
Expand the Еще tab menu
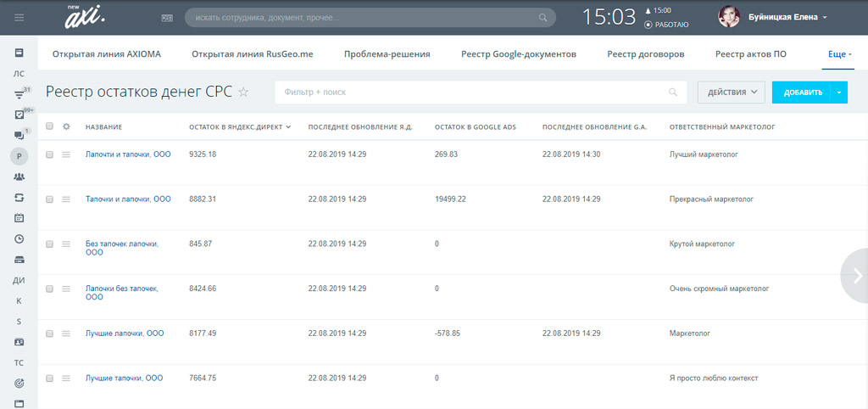(x=837, y=54)
